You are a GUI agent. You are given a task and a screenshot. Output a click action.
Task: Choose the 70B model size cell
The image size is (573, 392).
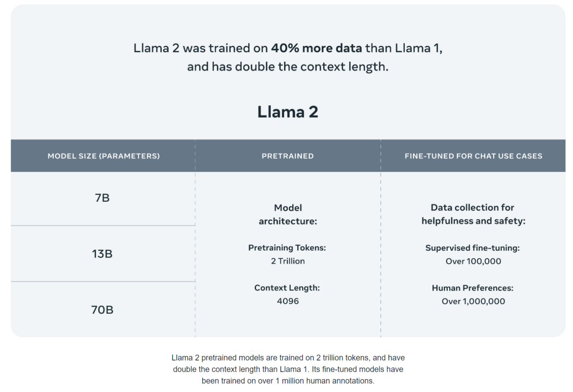tap(102, 310)
